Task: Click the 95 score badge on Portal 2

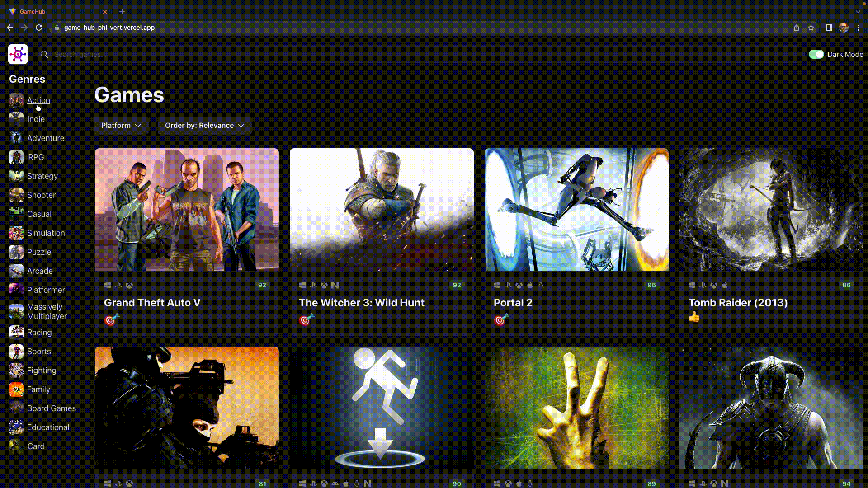Action: tap(651, 285)
